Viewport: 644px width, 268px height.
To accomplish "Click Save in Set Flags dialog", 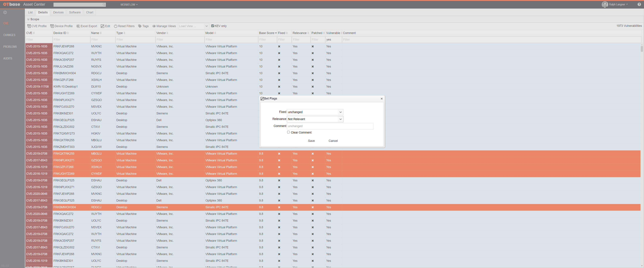I will coord(311,141).
